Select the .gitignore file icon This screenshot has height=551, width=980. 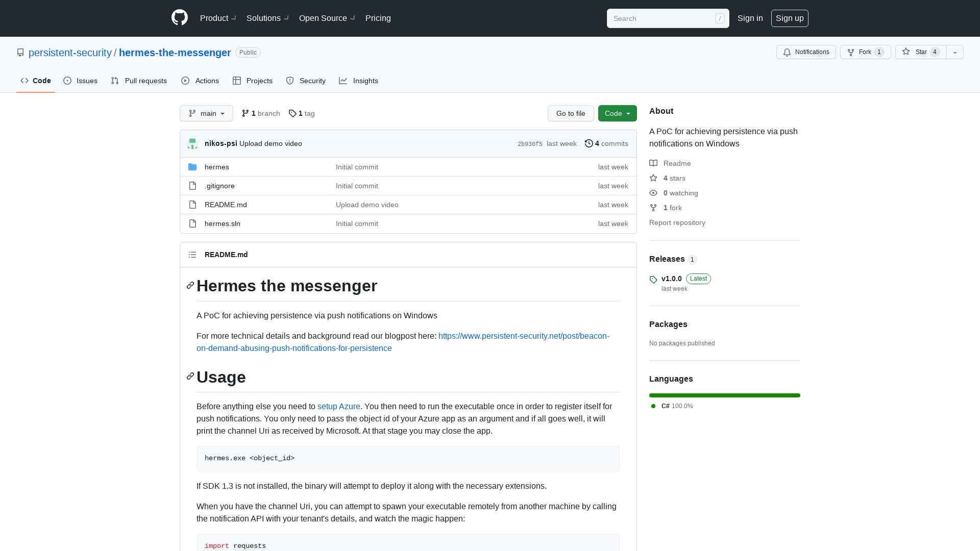(x=192, y=186)
